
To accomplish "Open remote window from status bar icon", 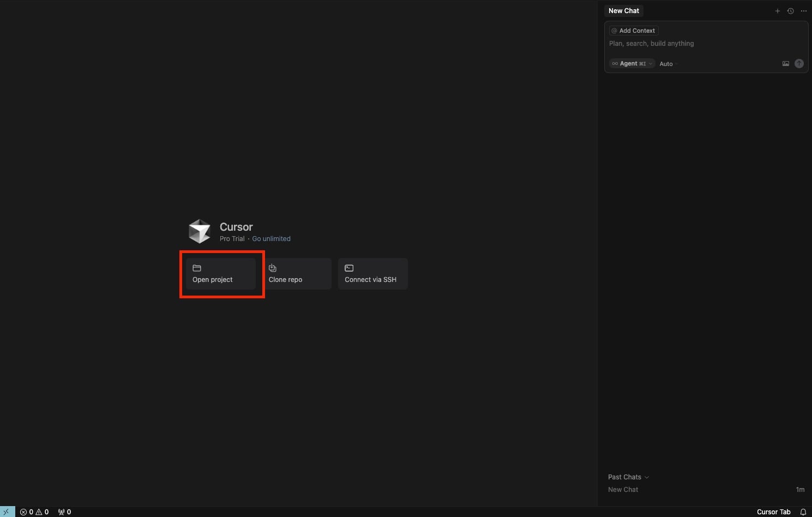I will (7, 512).
